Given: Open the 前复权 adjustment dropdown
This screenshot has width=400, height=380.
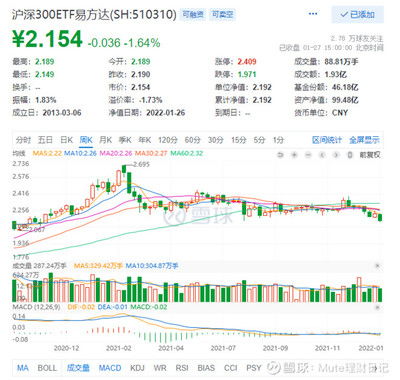Looking at the screenshot, I should point(370,155).
